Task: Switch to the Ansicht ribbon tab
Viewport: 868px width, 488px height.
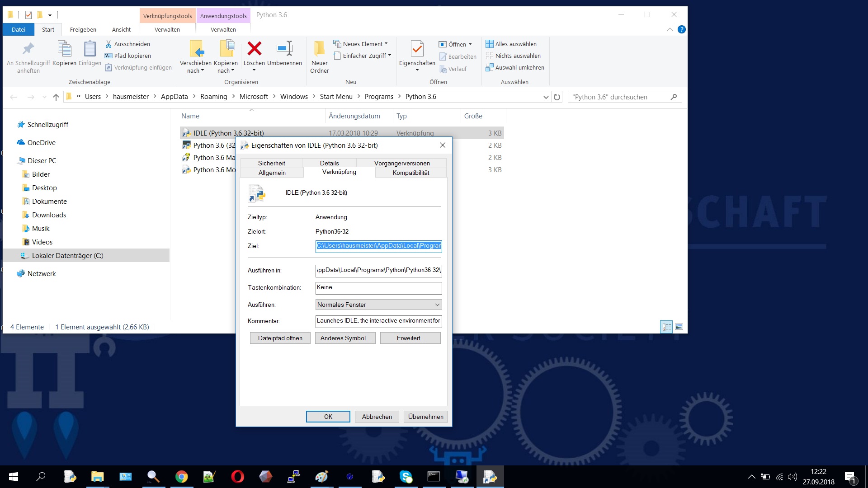Action: coord(121,29)
